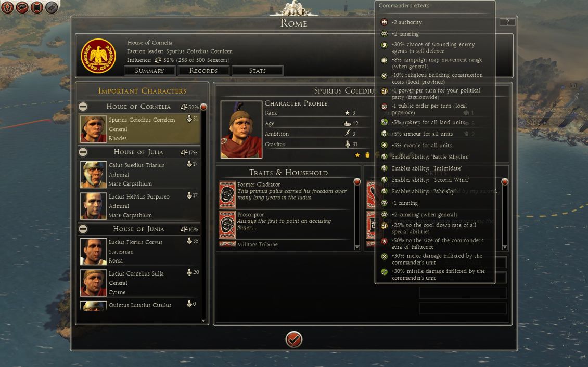Select the Proscriptor trait mask icon
588x367 pixels.
click(227, 225)
